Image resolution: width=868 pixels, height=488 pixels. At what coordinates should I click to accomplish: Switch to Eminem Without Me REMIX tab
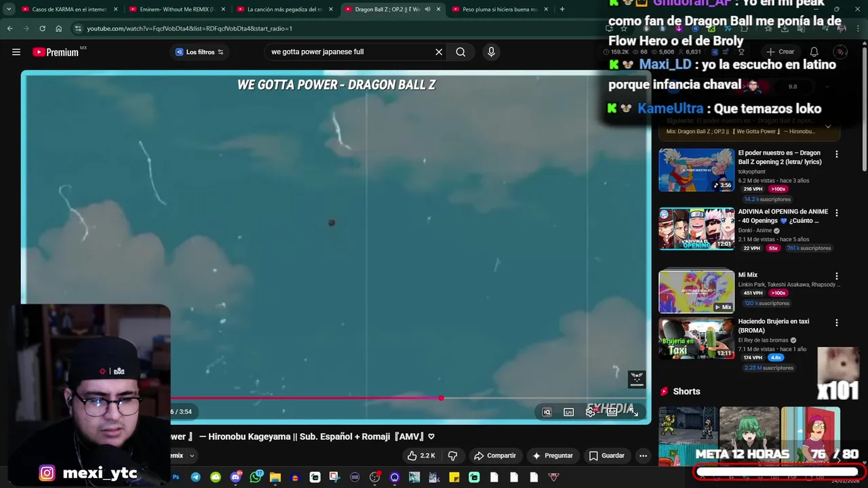pos(176,9)
